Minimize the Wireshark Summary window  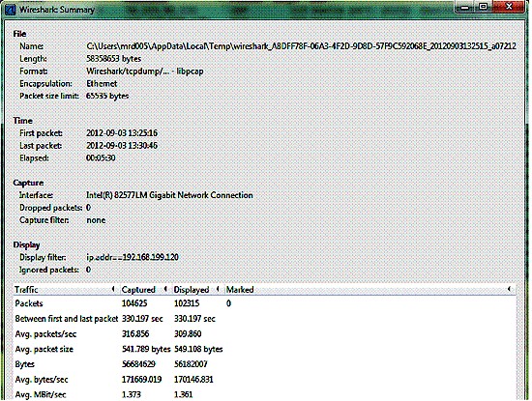click(x=465, y=7)
